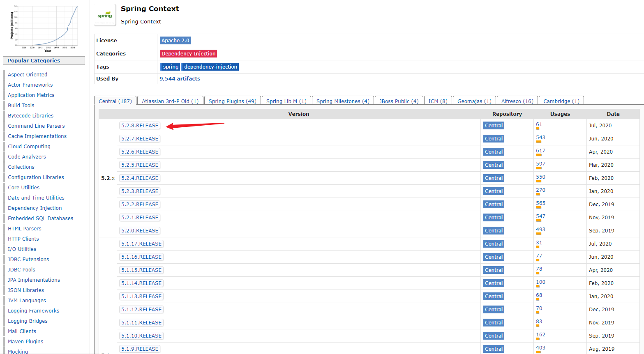Image resolution: width=644 pixels, height=354 pixels.
Task: Click the Central repository badge for 5.2.8.RELEASE
Action: click(x=494, y=126)
